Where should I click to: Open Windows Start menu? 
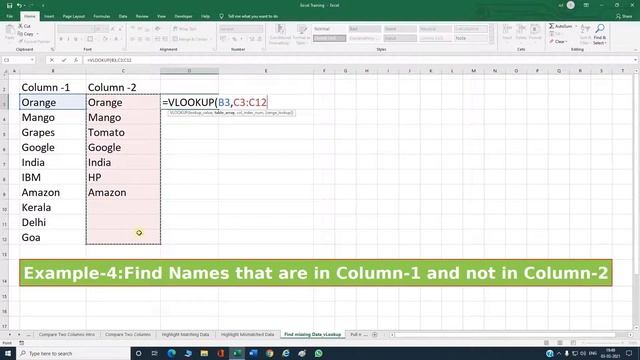8,353
